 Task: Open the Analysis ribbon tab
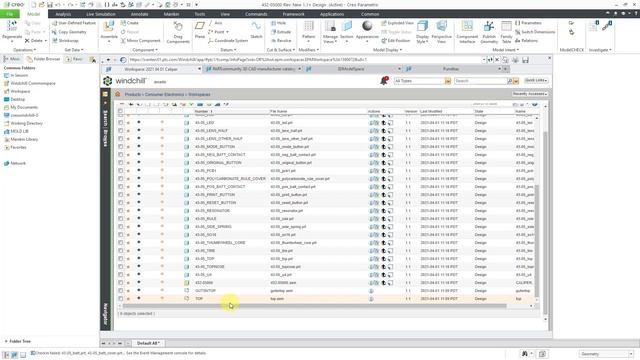[63, 14]
